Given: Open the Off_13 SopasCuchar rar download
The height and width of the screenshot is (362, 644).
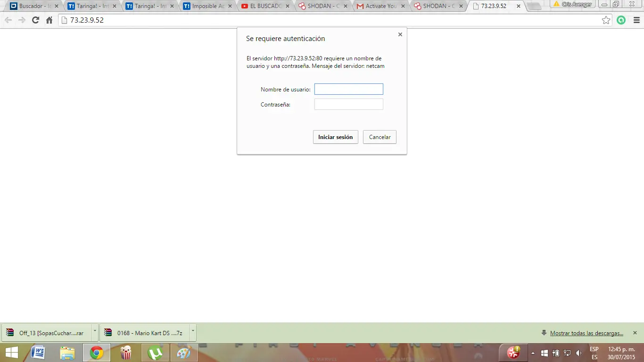Looking at the screenshot, I should coord(46,333).
